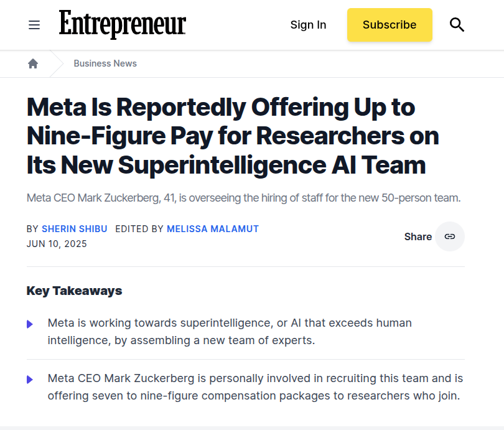The height and width of the screenshot is (430, 504).
Task: Open author Sherin Shibu's profile
Action: tap(75, 229)
